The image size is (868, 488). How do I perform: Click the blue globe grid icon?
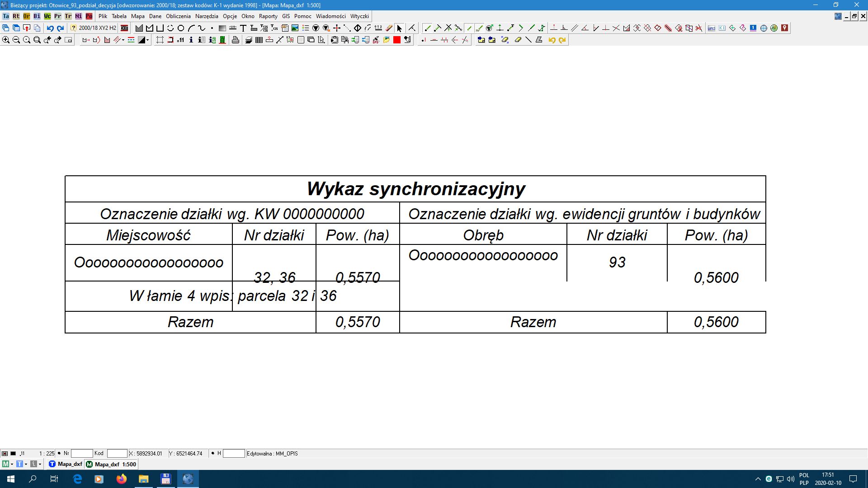tap(764, 28)
